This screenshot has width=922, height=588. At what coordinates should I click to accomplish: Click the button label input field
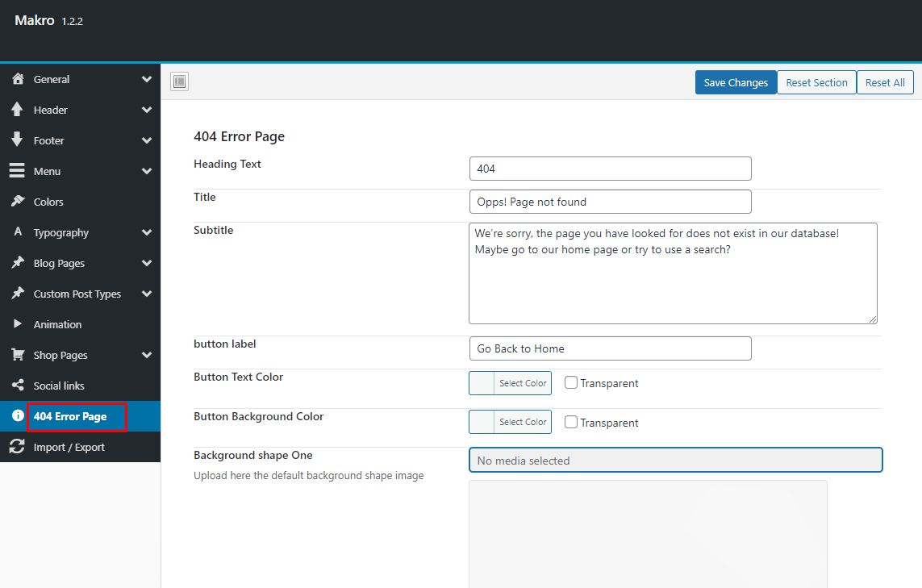[x=611, y=348]
